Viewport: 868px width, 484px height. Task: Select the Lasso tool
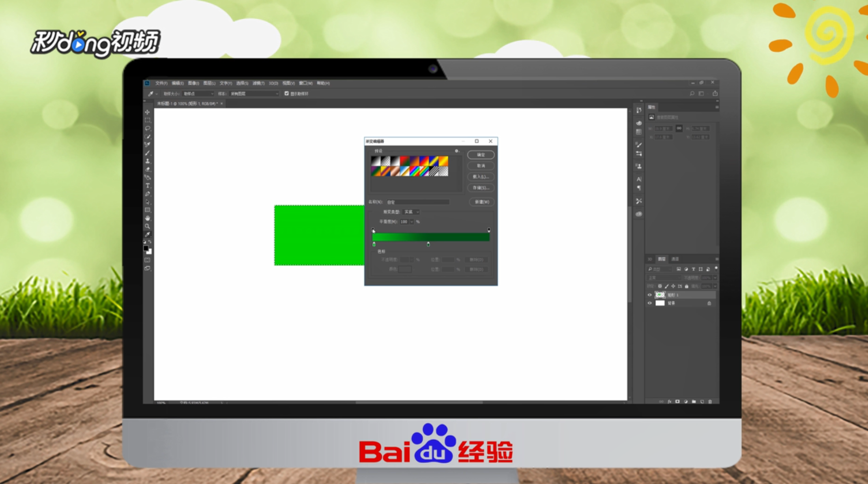click(147, 128)
